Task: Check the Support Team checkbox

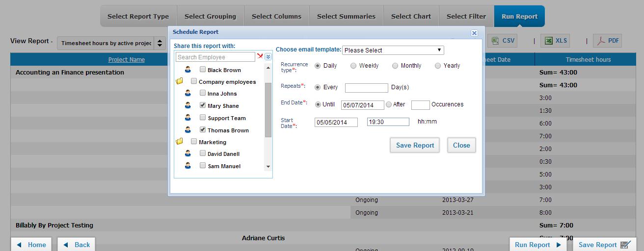Action: [203, 117]
